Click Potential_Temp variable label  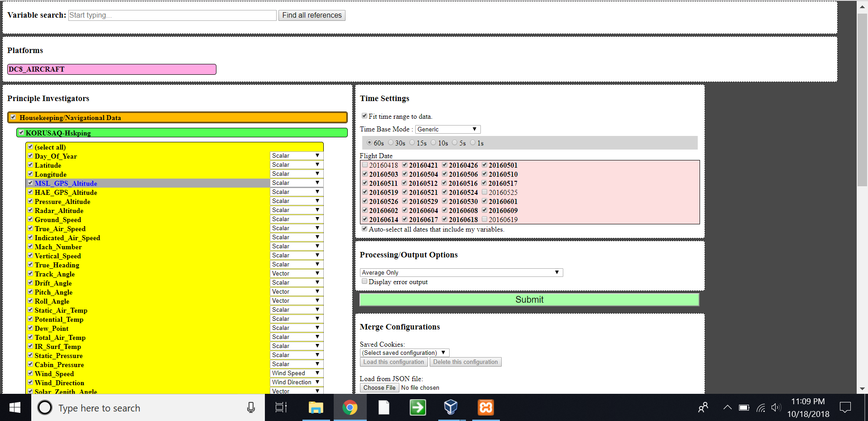click(59, 319)
